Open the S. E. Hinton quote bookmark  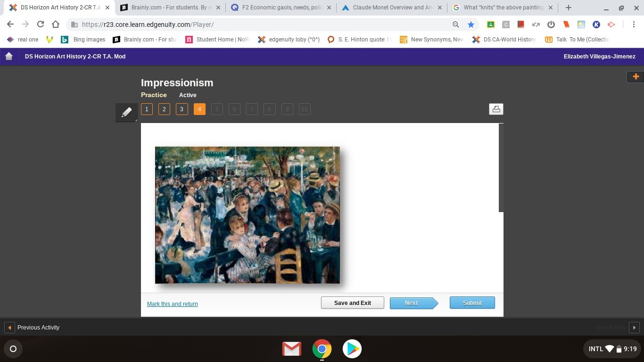[360, 40]
